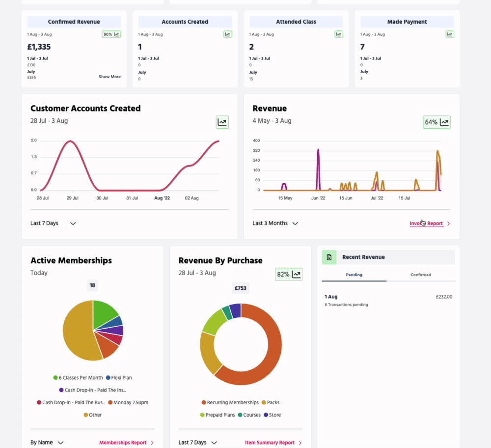Toggle the Flexi Plan legend item
491x448 pixels.
[x=118, y=378]
